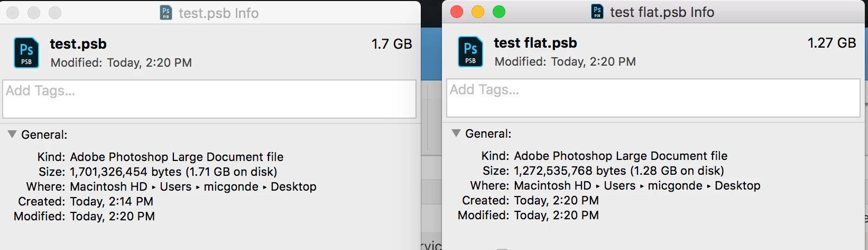Click the 1.7 GB size label

[x=392, y=44]
